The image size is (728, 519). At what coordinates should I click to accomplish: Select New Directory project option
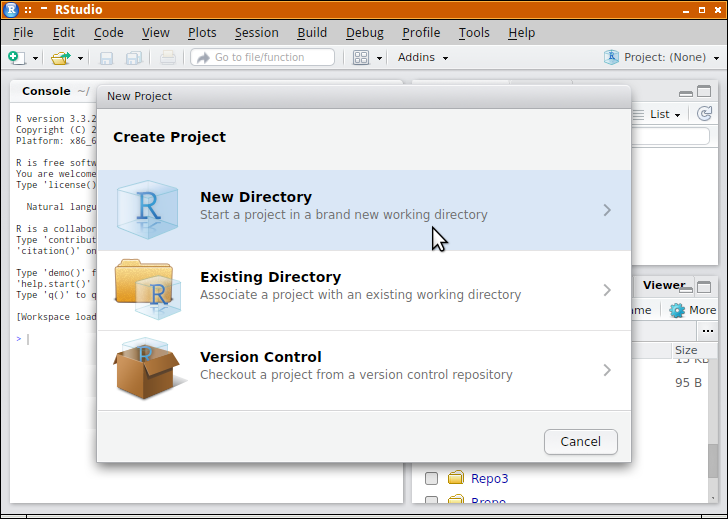click(x=364, y=210)
